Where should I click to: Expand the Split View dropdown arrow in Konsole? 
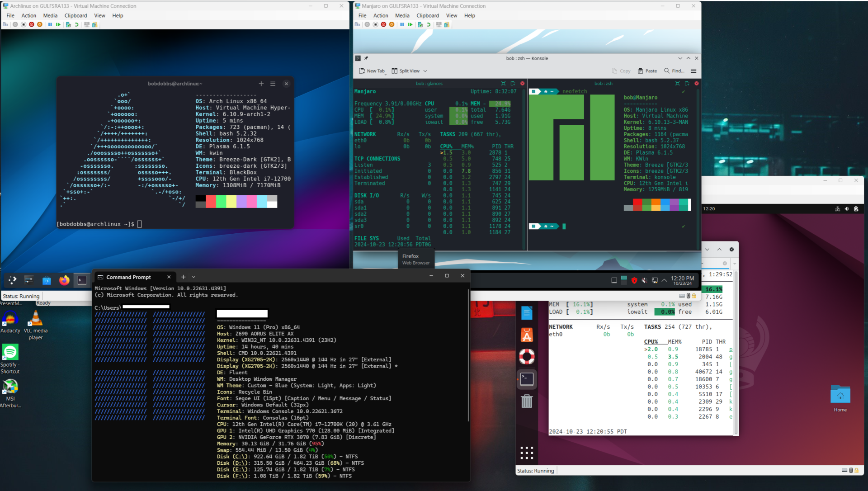(425, 71)
